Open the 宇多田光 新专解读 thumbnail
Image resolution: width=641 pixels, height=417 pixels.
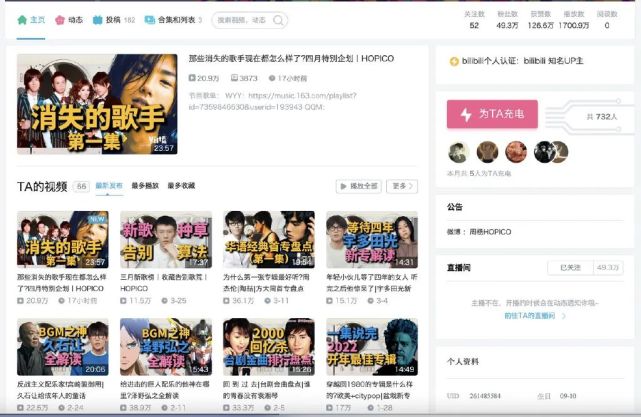372,240
